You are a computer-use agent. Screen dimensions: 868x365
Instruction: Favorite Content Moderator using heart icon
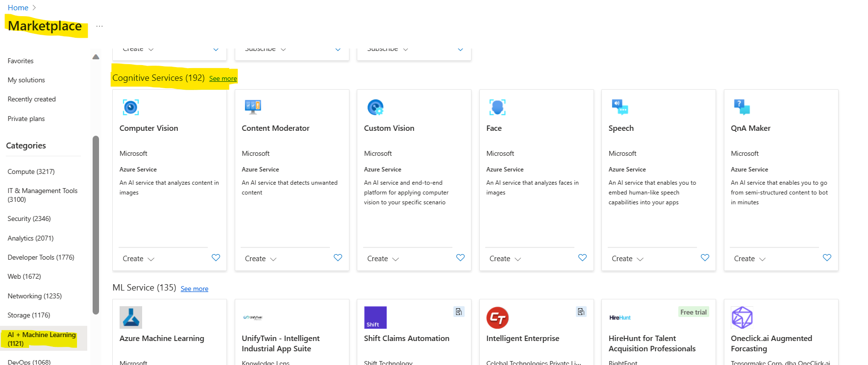pyautogui.click(x=338, y=258)
